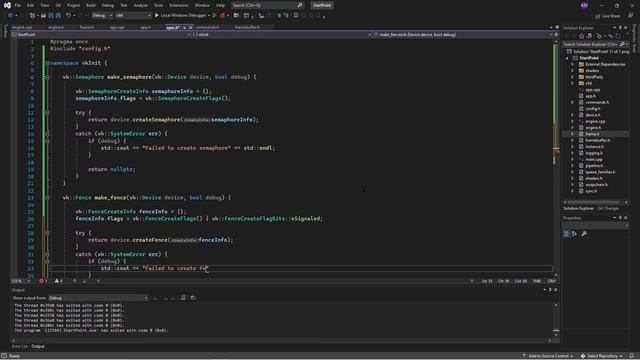The image size is (640, 360).
Task: Open the StartPoint project scope dropdown
Action: tap(101, 35)
